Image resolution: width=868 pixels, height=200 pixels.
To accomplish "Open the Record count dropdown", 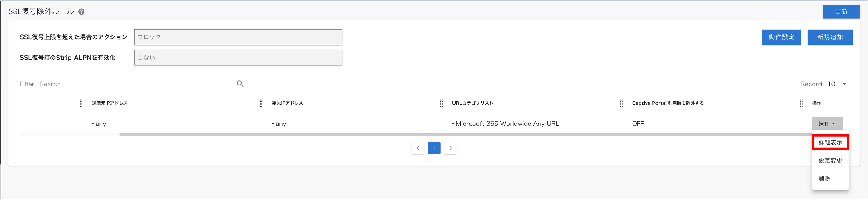I will [x=838, y=84].
